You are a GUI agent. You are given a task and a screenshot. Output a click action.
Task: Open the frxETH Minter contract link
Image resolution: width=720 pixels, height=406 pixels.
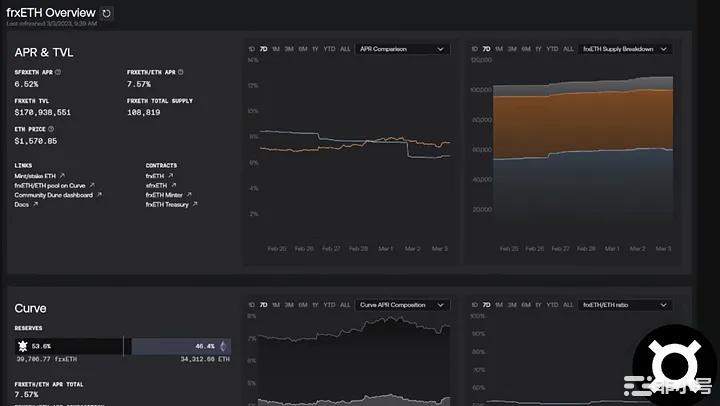pyautogui.click(x=167, y=195)
